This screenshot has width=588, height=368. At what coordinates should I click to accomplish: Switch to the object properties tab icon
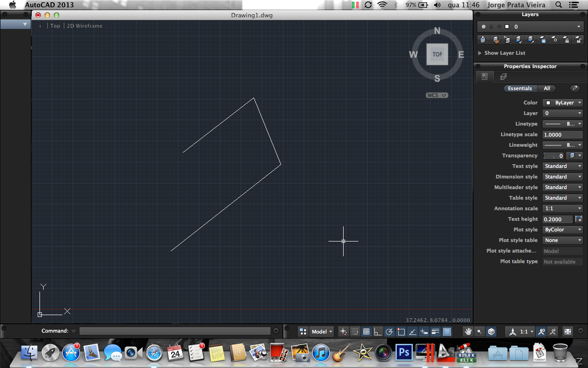pos(484,77)
